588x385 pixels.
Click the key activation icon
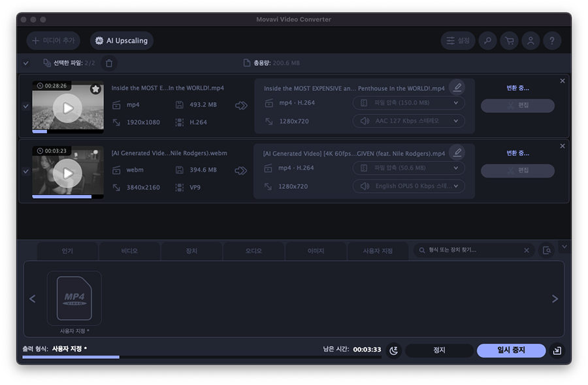487,41
